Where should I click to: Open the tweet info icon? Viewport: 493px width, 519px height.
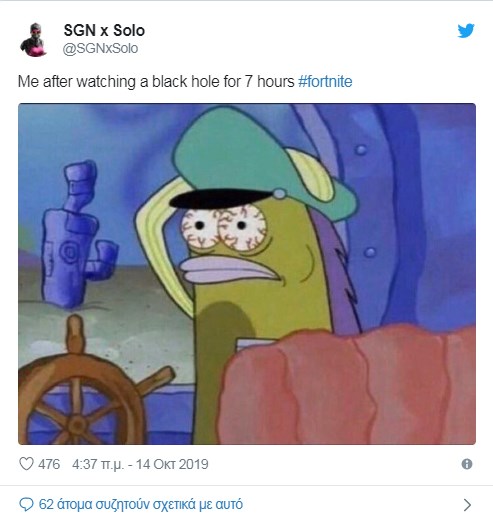(467, 464)
